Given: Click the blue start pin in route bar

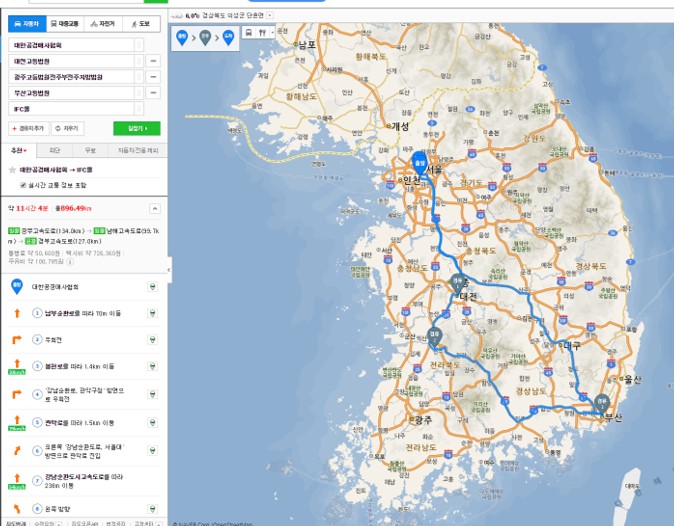Looking at the screenshot, I should (182, 37).
